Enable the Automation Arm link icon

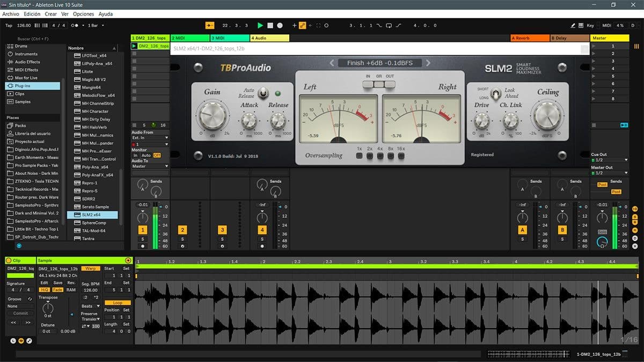[302, 25]
